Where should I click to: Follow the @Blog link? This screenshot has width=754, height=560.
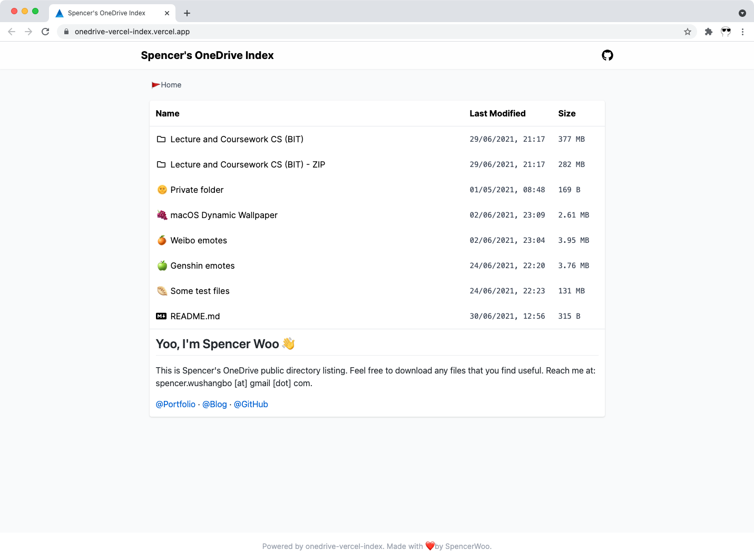[x=214, y=404]
